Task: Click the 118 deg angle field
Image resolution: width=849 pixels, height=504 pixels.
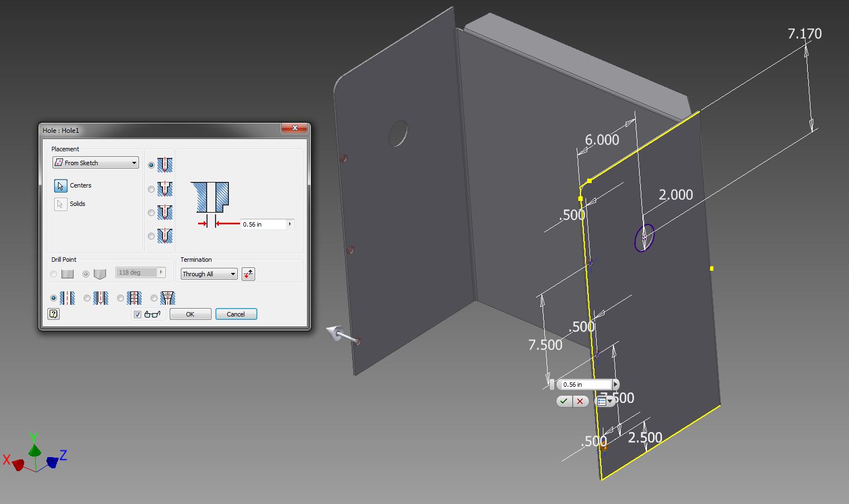Action: pos(137,272)
